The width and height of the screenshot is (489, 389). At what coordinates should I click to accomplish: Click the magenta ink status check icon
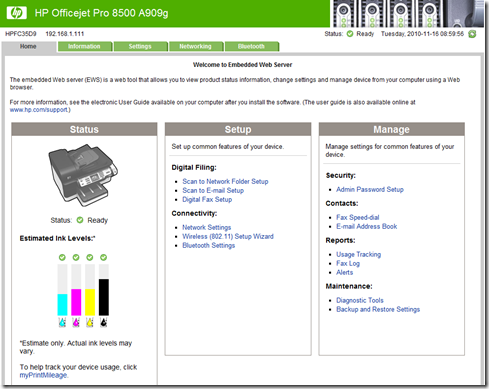(x=76, y=257)
